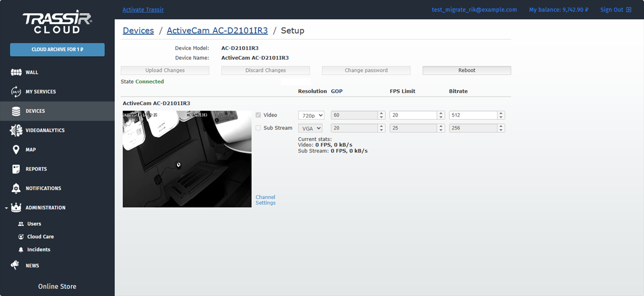This screenshot has width=644, height=296.
Task: Go to Cloud Care menu item
Action: (40, 237)
